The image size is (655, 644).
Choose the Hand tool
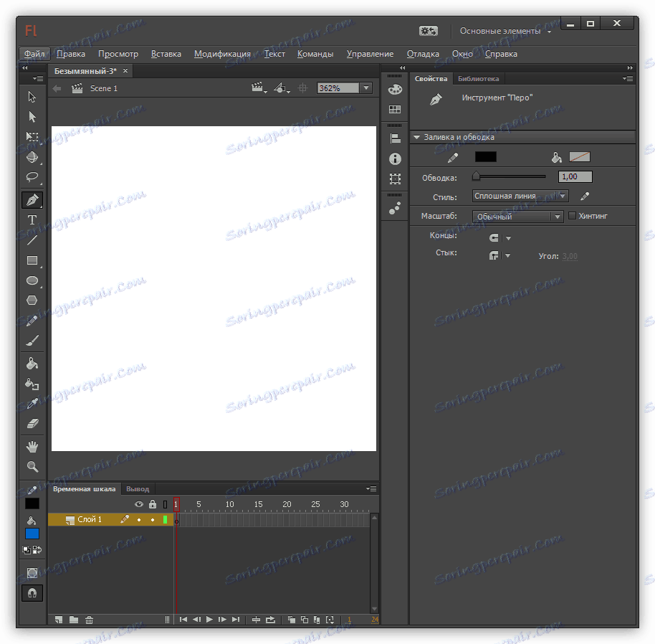click(x=32, y=447)
